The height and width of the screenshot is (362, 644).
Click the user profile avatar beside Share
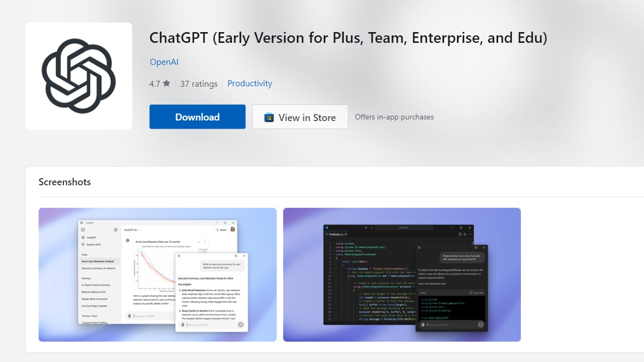point(233,230)
